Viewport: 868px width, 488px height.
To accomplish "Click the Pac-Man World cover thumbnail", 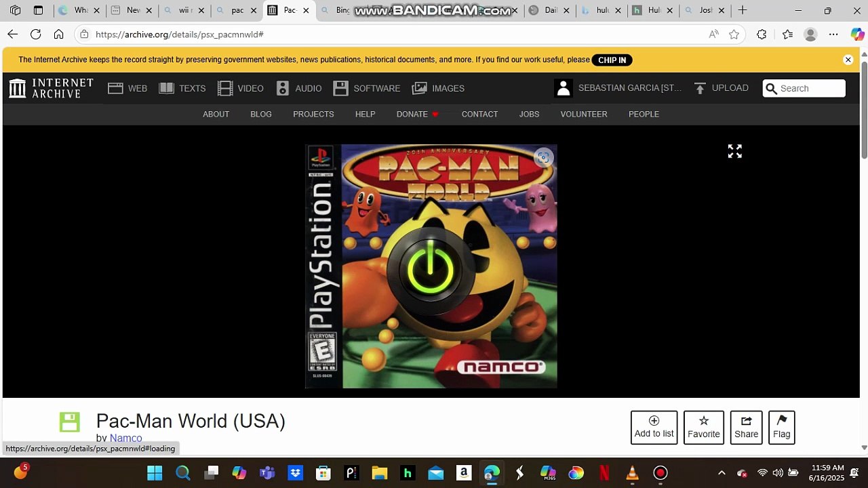I will [431, 266].
